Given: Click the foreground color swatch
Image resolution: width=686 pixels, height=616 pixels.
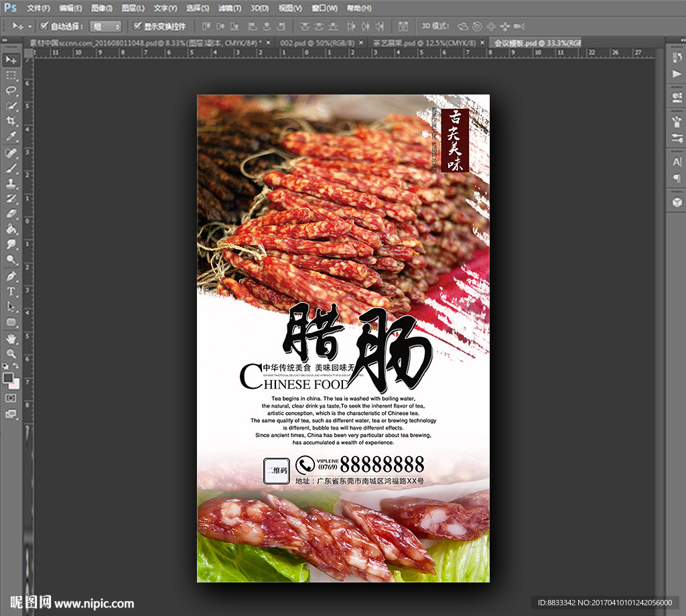Looking at the screenshot, I should coord(7,378).
